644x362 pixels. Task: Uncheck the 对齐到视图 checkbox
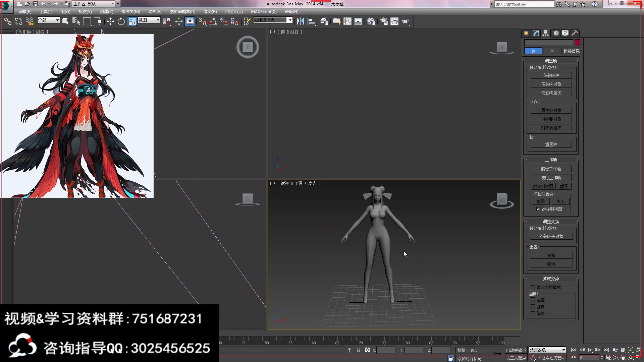pos(538,209)
